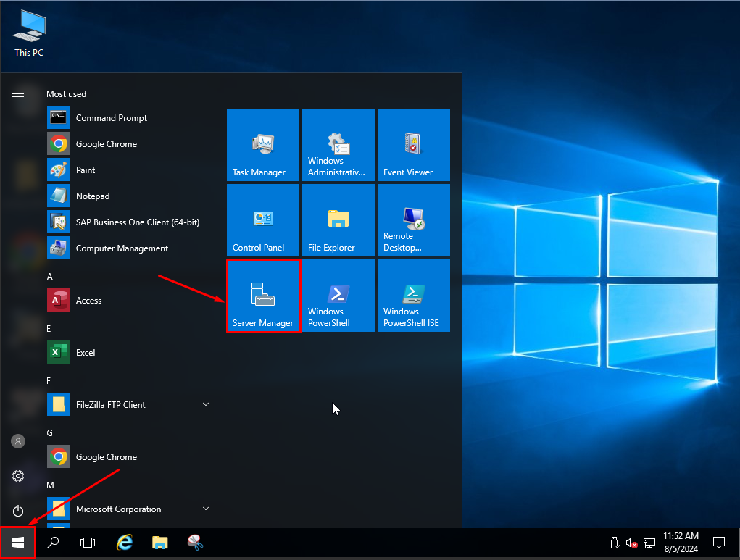Click the letter E section header
This screenshot has height=560, width=740.
pos(49,328)
